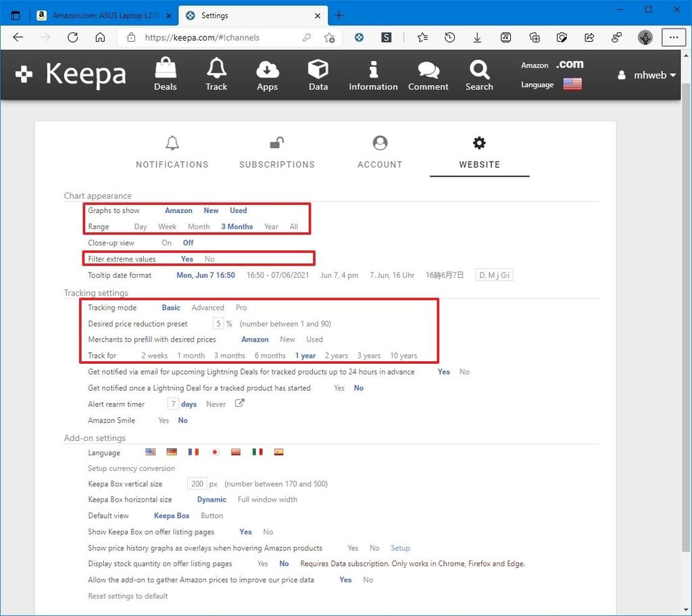This screenshot has width=692, height=616.
Task: Open the Deals section in Keepa
Action: 165,74
